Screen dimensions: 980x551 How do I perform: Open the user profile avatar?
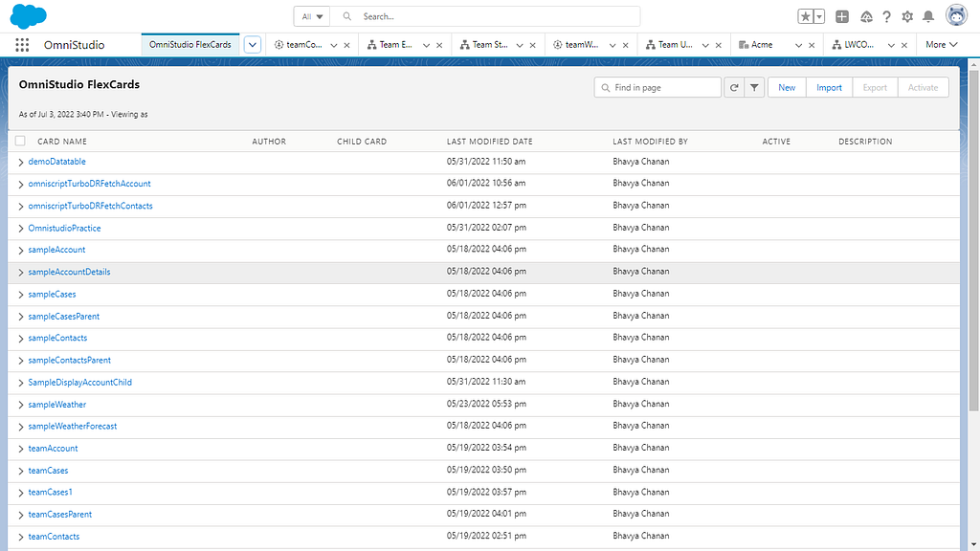956,15
